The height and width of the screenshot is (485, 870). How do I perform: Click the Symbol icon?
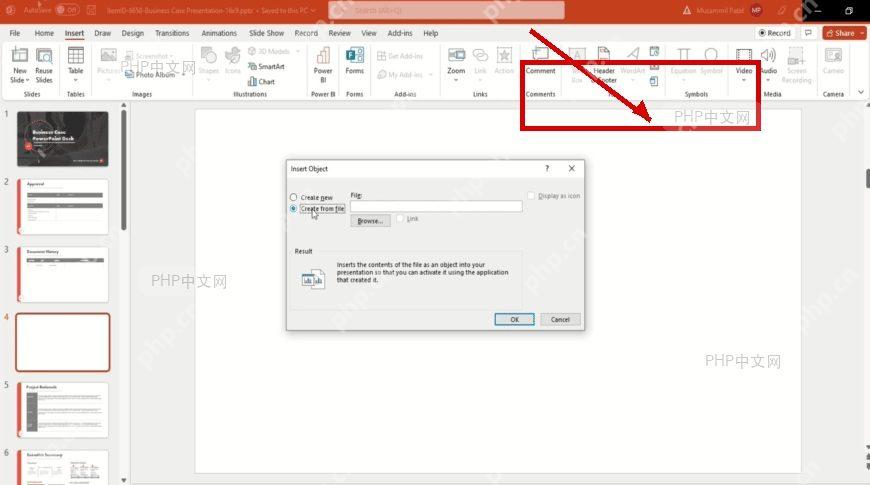tap(711, 54)
